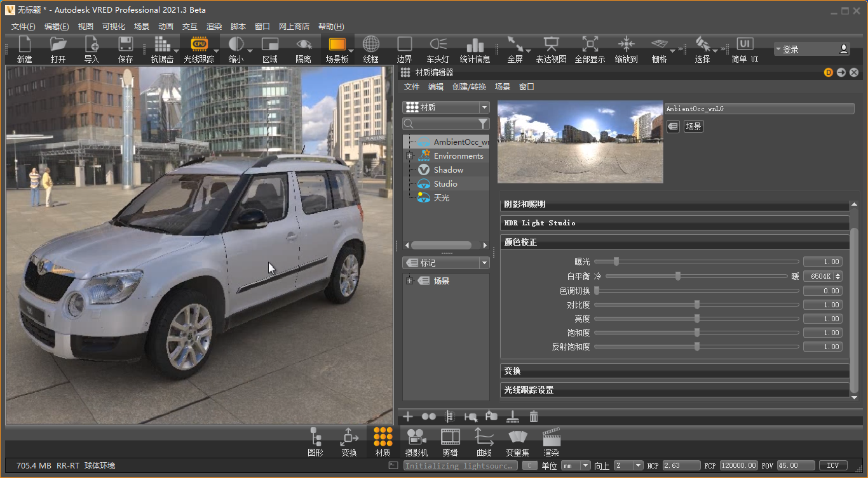Open the 可视化 menu
This screenshot has width=868, height=478.
114,27
